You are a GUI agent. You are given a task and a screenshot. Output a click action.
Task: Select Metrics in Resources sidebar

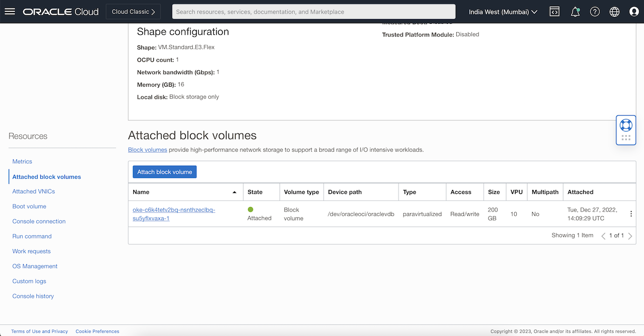coord(22,162)
